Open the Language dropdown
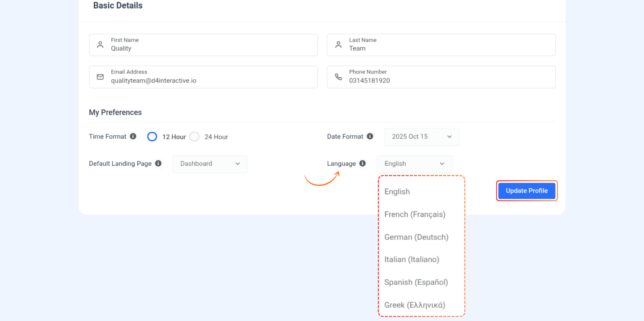 [x=414, y=164]
